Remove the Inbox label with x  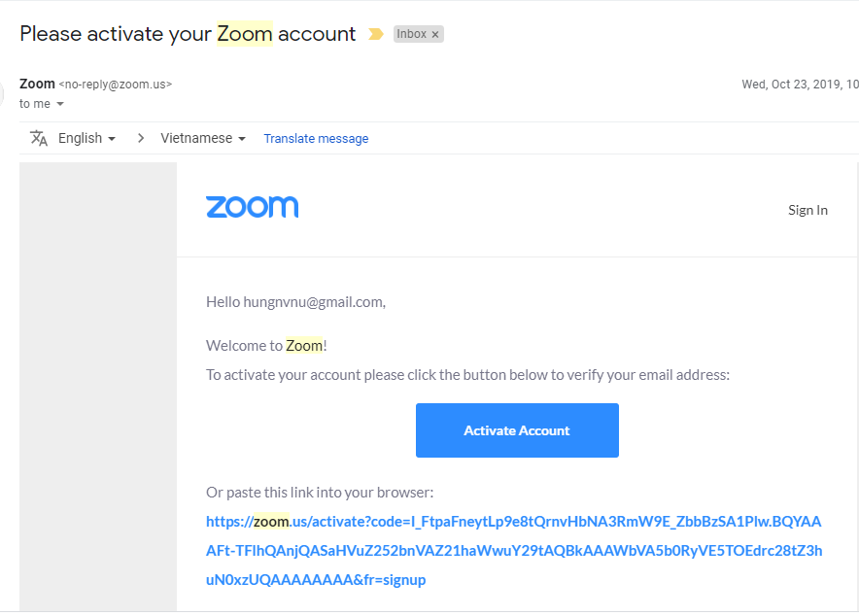(x=435, y=34)
